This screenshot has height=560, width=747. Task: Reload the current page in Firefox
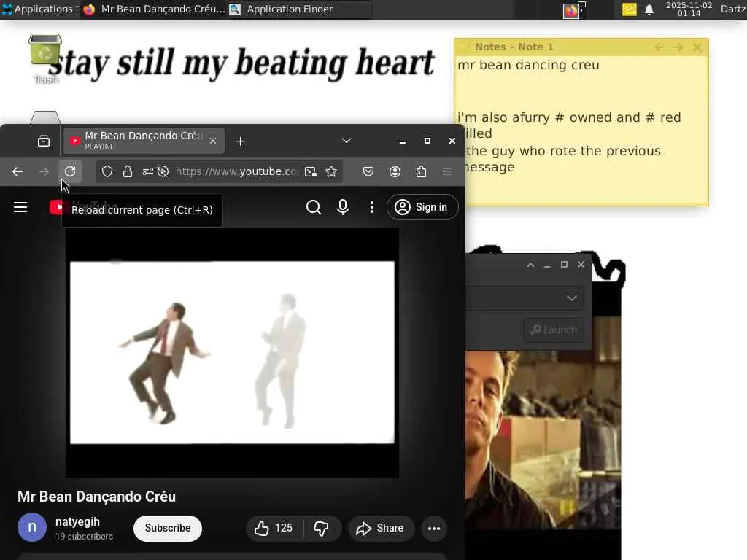coord(70,171)
